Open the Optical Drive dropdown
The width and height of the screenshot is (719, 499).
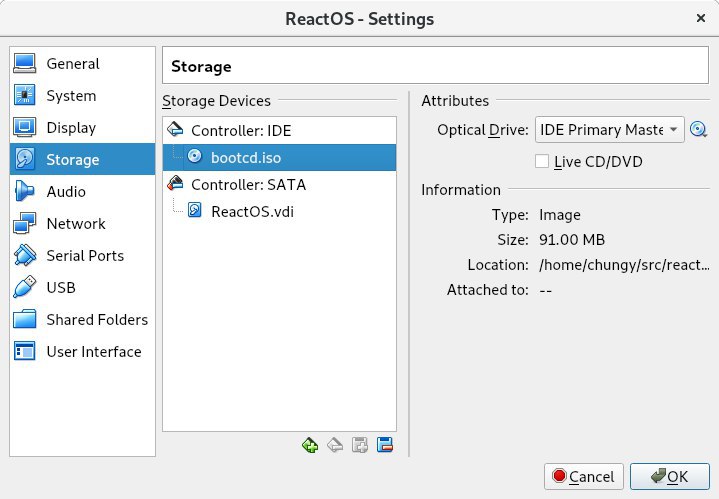(x=609, y=129)
